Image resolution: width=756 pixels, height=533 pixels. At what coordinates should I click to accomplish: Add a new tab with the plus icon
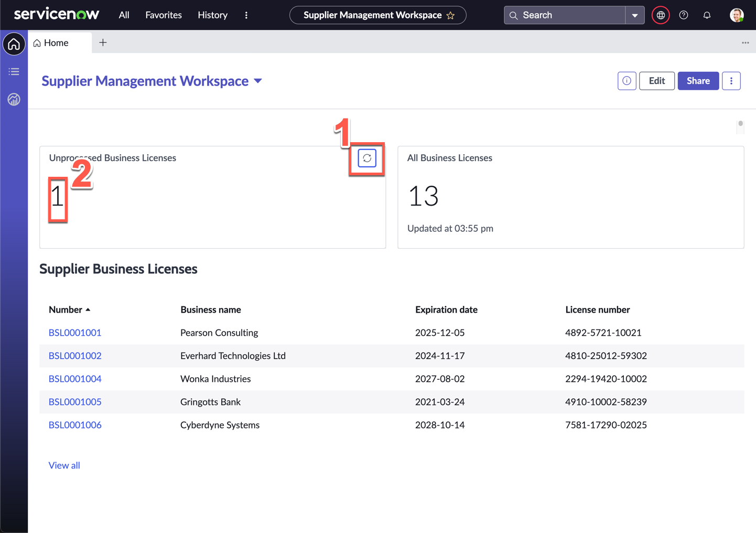pyautogui.click(x=103, y=42)
